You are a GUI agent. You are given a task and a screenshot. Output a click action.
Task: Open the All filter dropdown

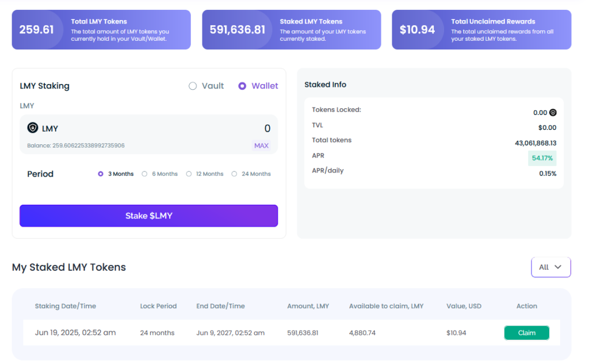(x=550, y=267)
